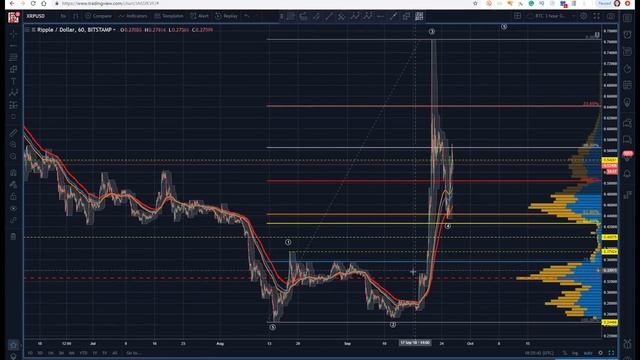The width and height of the screenshot is (640, 360).
Task: Open the alerts panel in right sidebar
Action: 627,35
